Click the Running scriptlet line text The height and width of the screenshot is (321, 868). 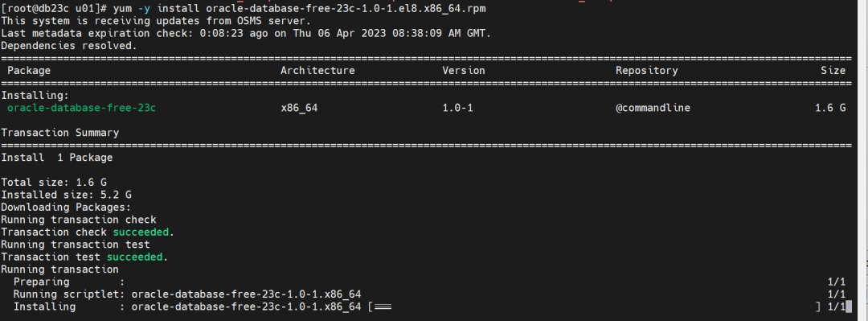coord(187,294)
